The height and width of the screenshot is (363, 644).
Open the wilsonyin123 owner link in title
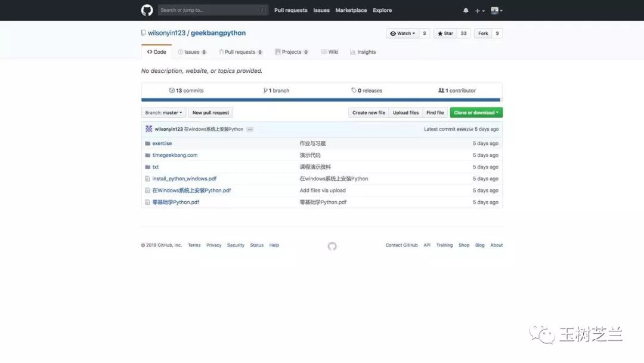pos(166,33)
